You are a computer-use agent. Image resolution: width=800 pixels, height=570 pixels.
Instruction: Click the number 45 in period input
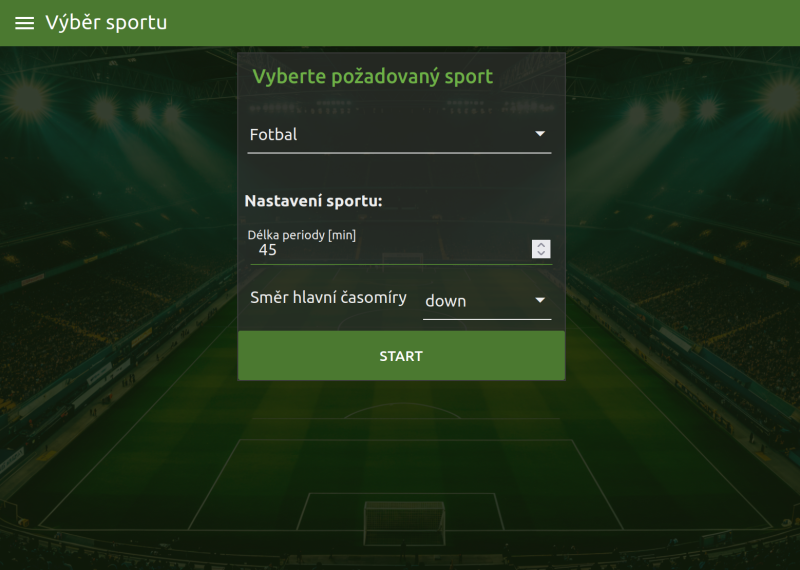click(x=267, y=250)
